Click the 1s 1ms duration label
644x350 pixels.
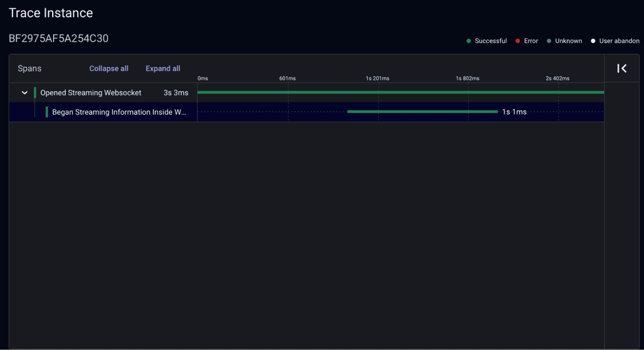(x=514, y=112)
